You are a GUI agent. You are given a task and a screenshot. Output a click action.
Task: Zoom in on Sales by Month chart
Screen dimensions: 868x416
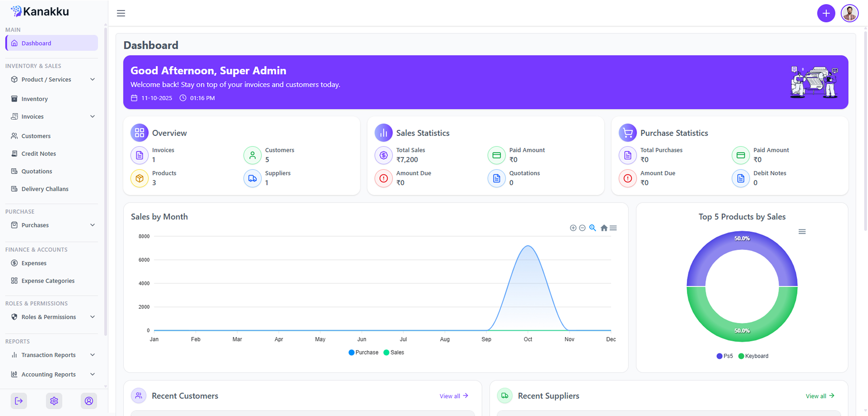(573, 228)
